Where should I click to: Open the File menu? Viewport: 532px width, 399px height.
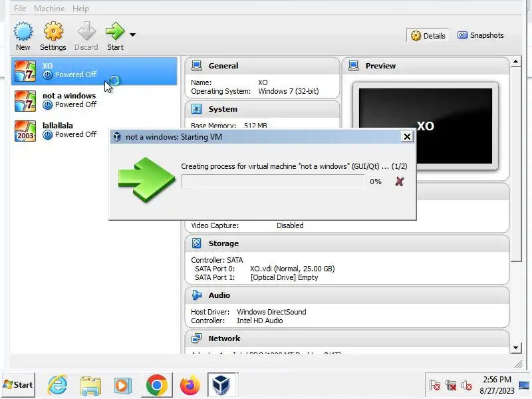(20, 9)
